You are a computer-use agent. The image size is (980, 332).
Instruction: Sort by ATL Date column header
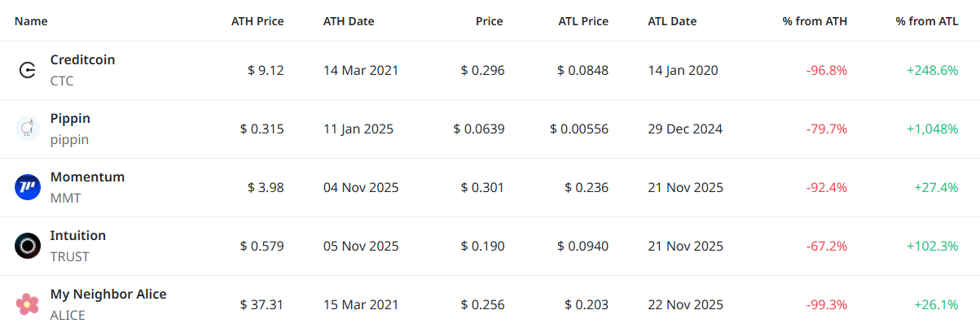672,21
